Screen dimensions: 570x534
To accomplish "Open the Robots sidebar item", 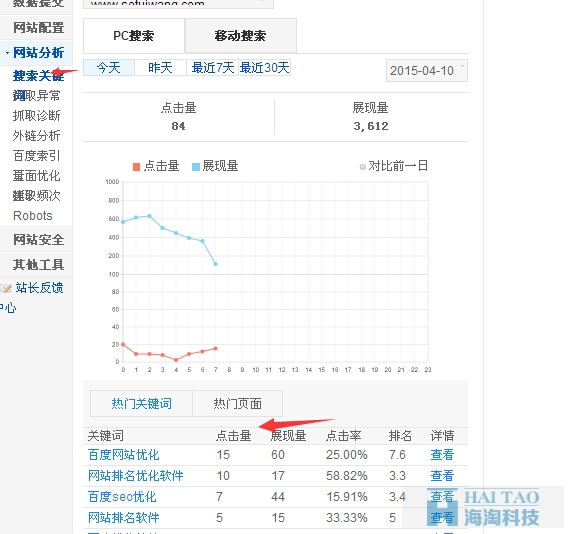I will tap(33, 216).
